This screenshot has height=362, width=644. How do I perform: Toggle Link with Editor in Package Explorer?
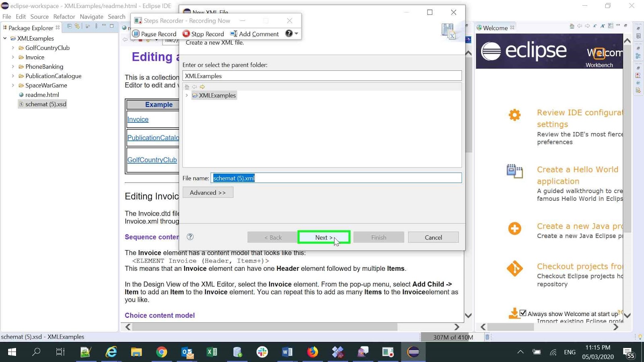[78, 26]
